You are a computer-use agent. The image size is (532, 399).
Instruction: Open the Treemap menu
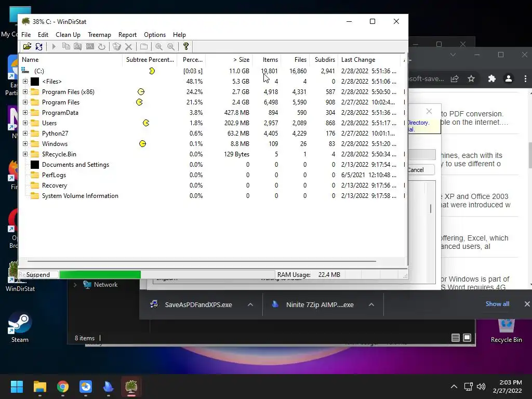99,35
